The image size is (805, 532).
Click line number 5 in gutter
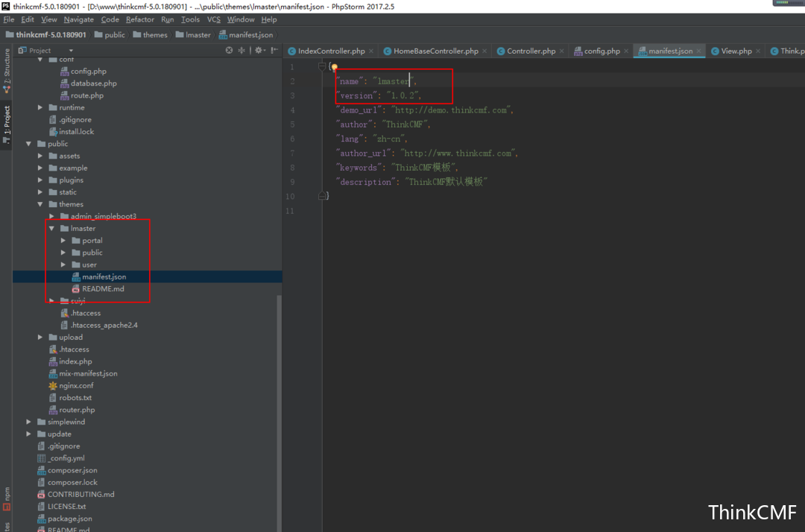point(292,124)
